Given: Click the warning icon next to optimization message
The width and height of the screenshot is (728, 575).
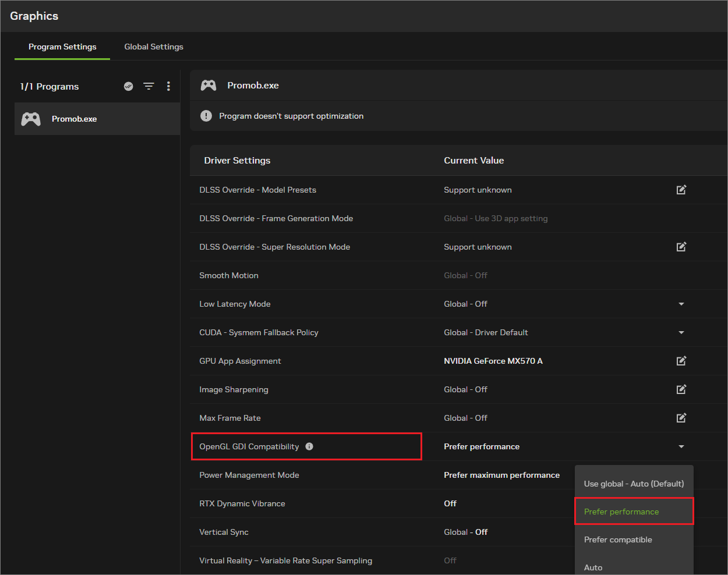Looking at the screenshot, I should pyautogui.click(x=206, y=116).
